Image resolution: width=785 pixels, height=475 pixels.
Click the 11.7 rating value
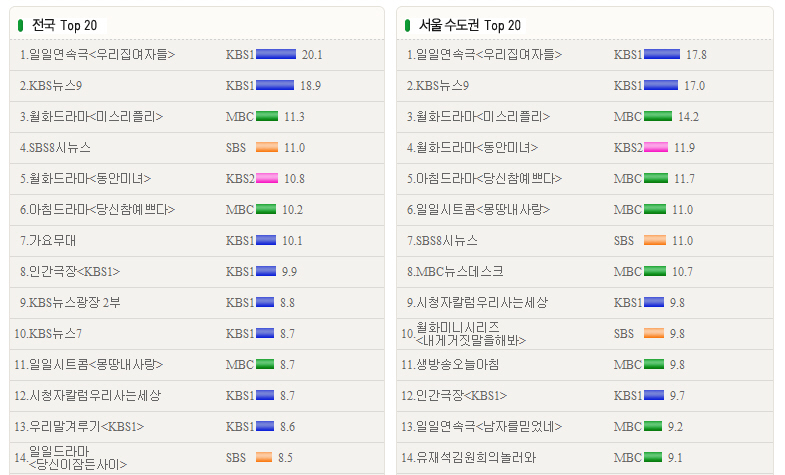[x=684, y=179]
